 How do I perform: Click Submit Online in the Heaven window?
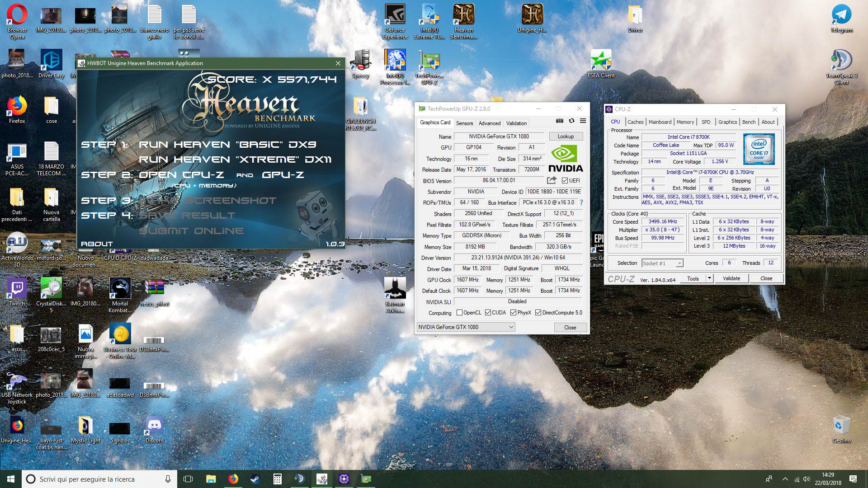(191, 231)
